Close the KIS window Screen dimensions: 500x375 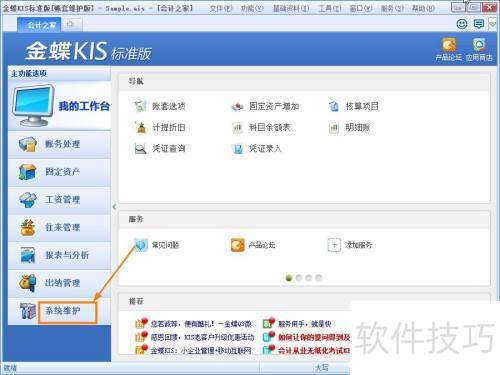point(489,7)
